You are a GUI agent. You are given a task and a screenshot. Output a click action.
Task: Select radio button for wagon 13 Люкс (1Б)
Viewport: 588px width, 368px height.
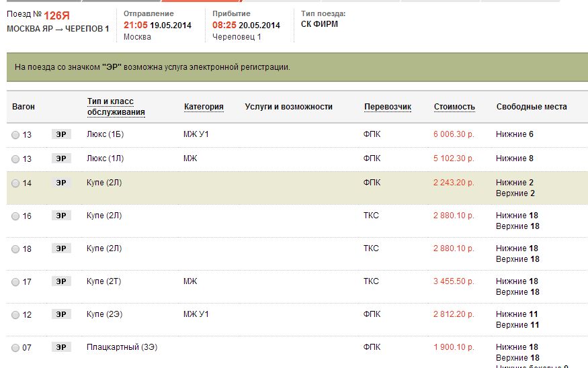[15, 135]
